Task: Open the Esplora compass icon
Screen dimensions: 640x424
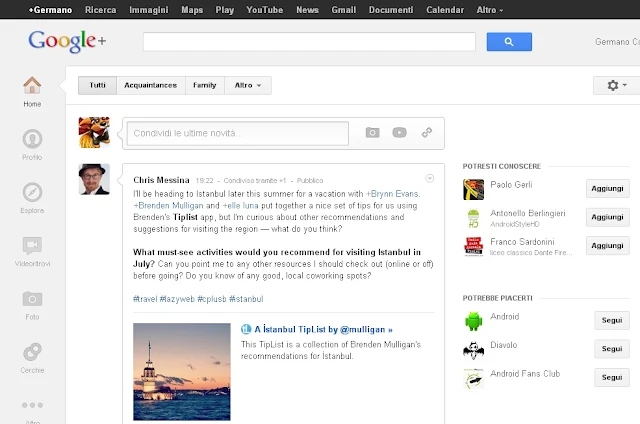Action: [32, 192]
